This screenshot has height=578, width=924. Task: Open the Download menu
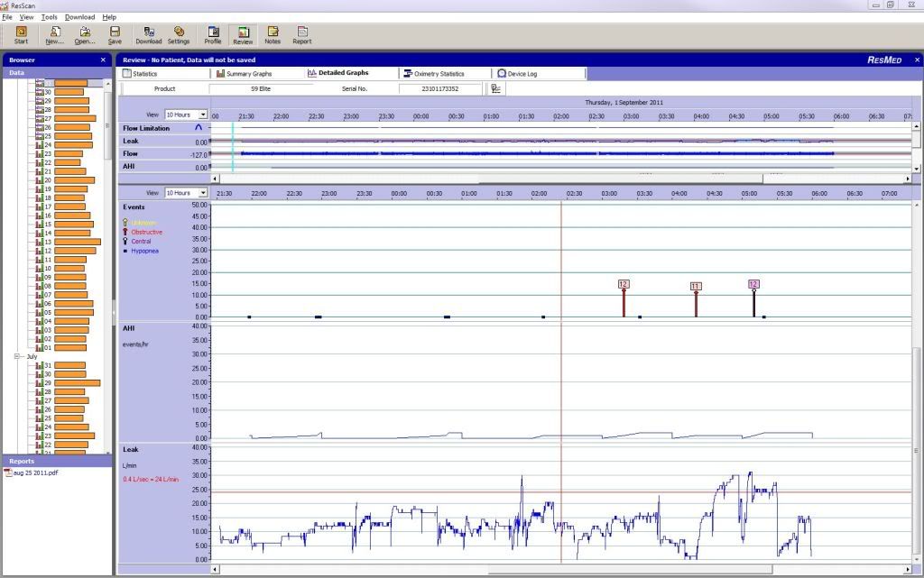[79, 17]
